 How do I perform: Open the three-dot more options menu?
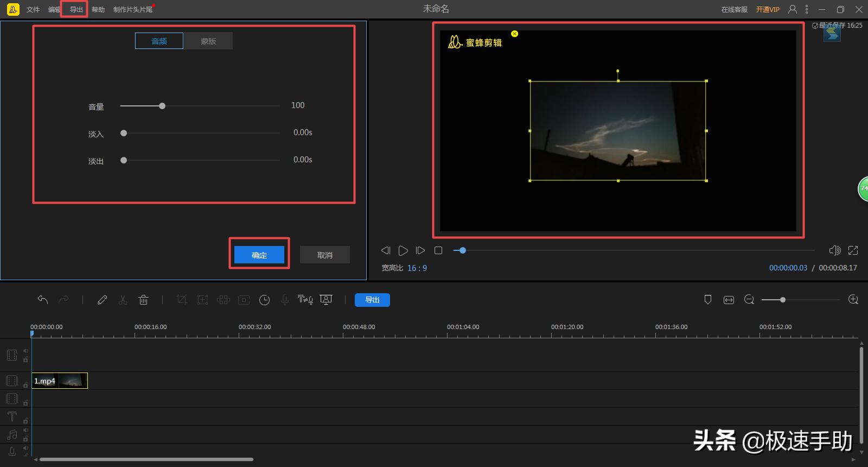pyautogui.click(x=807, y=9)
